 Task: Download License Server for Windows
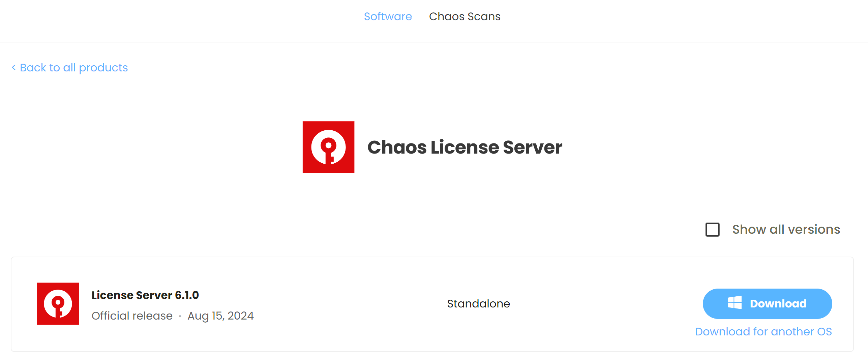click(767, 304)
